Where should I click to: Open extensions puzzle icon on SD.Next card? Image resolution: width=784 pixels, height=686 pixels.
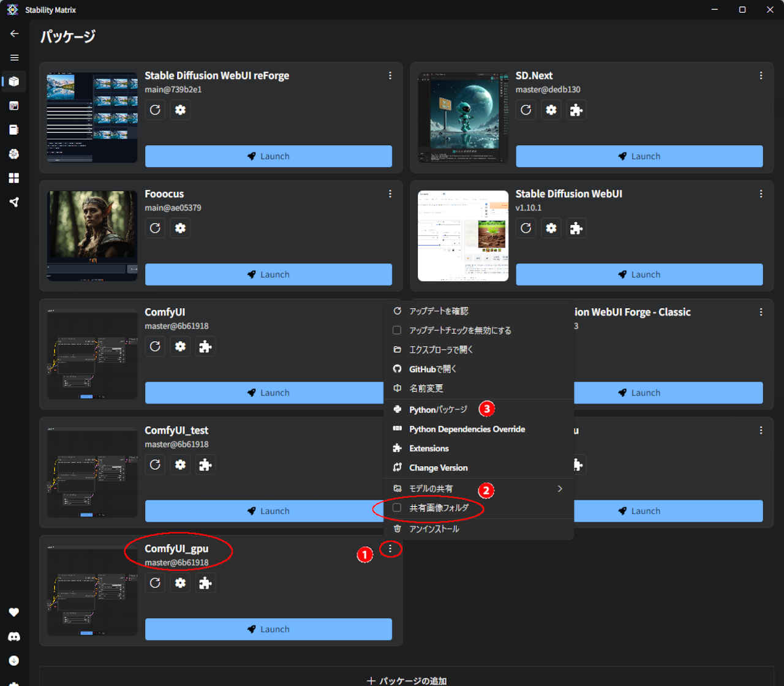[x=576, y=110]
